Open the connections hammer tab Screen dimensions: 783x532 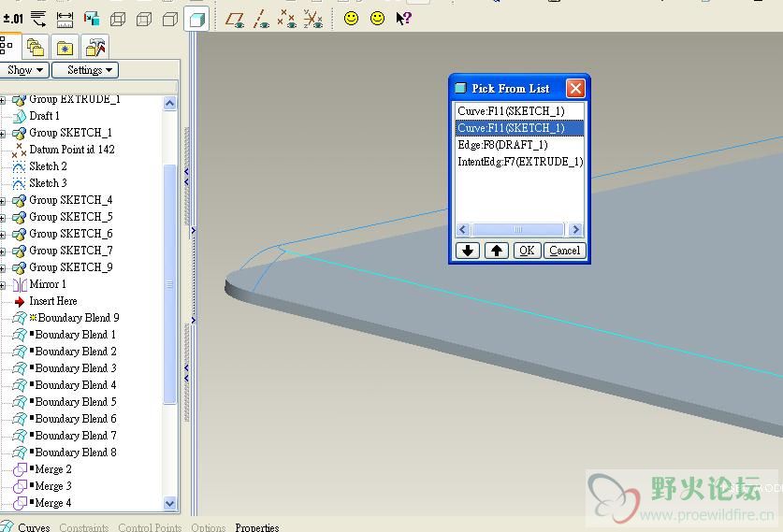point(94,48)
